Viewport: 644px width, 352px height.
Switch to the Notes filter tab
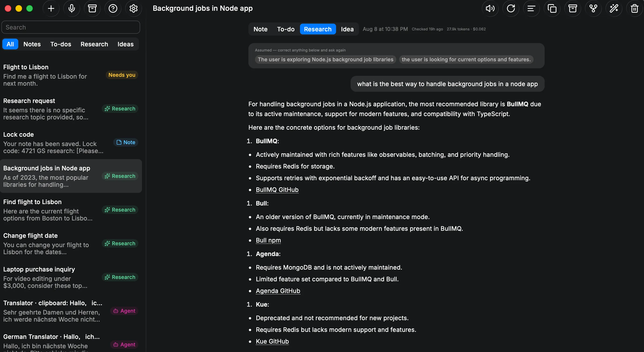pos(32,44)
